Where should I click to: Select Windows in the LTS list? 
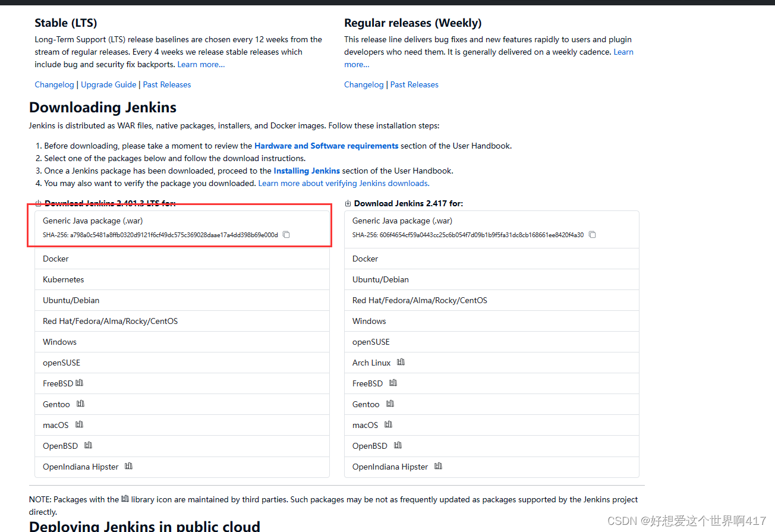click(x=182, y=342)
